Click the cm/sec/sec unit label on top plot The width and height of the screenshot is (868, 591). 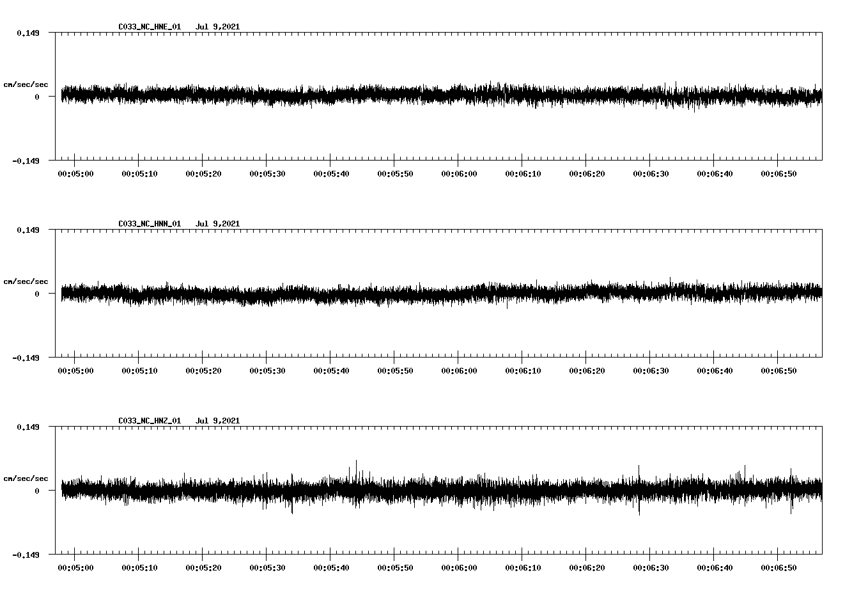(x=26, y=83)
